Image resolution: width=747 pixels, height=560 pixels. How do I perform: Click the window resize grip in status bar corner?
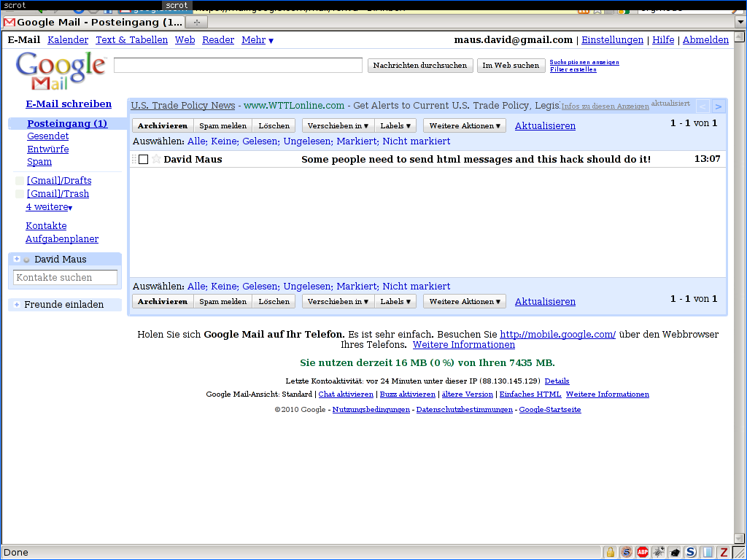(x=740, y=553)
